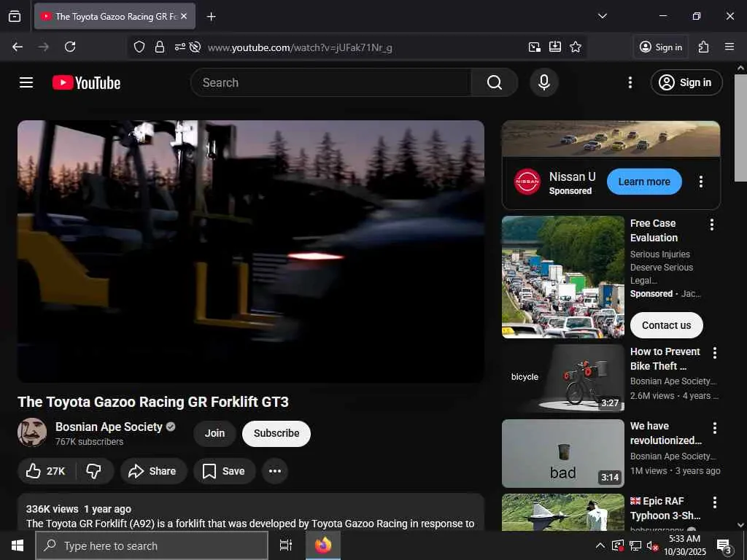Click Contact us on the legal ad
Screen dimensions: 747x560
pyautogui.click(x=667, y=325)
